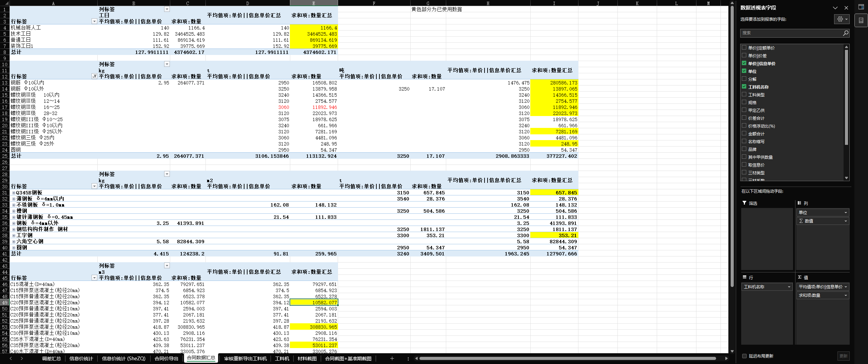Click the field list scrollbar down arrow
Image resolution: width=868 pixels, height=364 pixels.
846,178
